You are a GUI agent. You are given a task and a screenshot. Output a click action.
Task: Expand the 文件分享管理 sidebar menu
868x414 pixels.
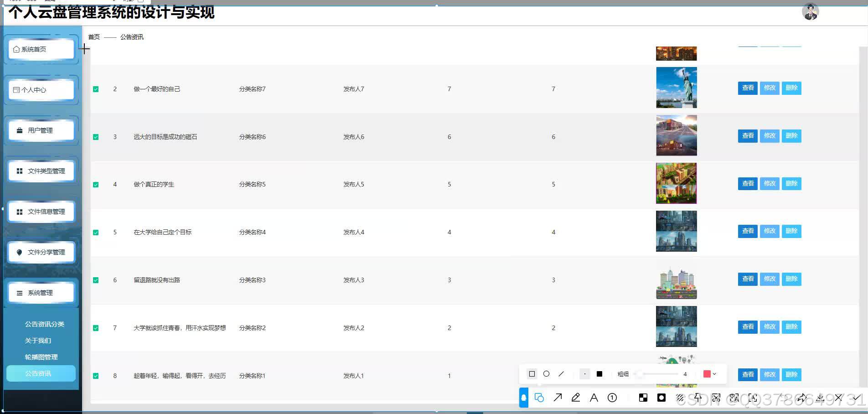coord(41,252)
